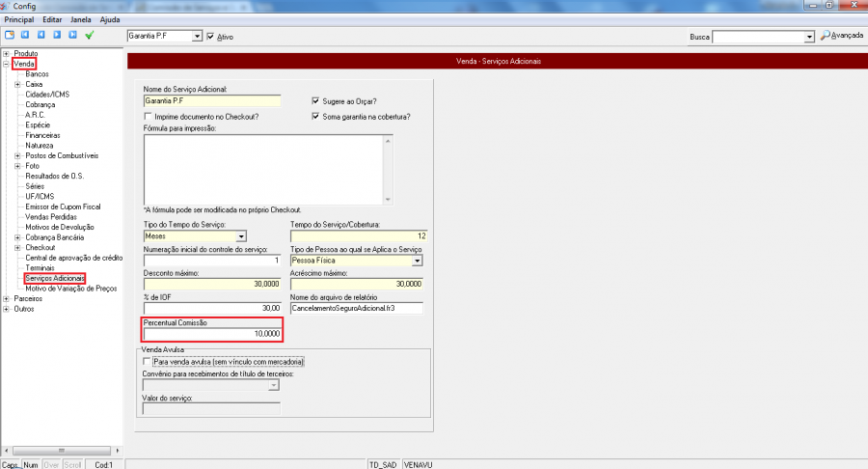Click the Desconto máximo field
This screenshot has height=469, width=868.
coord(212,284)
